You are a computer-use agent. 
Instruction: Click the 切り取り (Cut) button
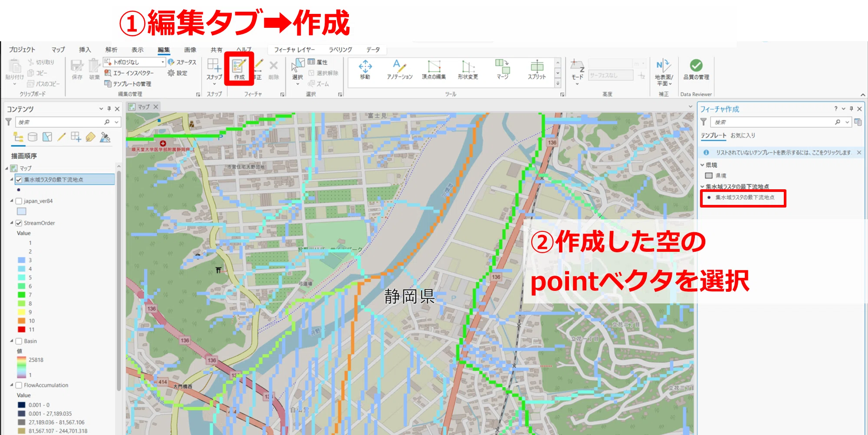[41, 63]
